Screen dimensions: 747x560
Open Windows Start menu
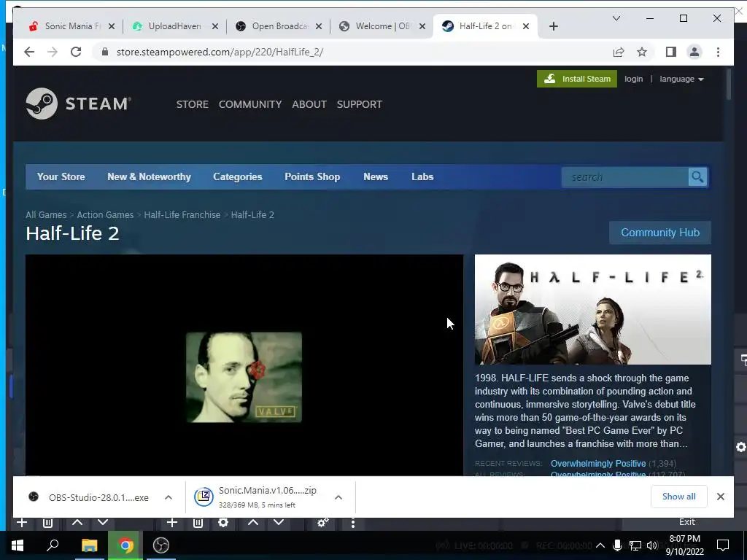point(18,545)
